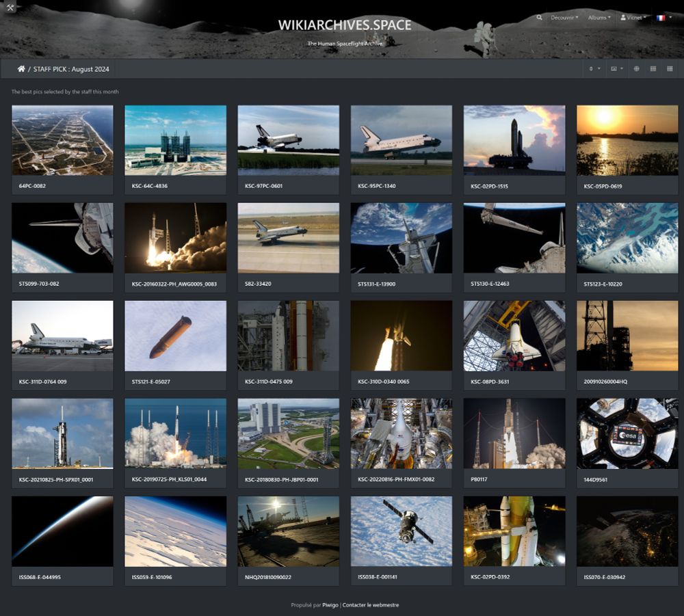This screenshot has height=616, width=684.
Task: Click the ISS038-E-001141 caption
Action: coord(378,577)
